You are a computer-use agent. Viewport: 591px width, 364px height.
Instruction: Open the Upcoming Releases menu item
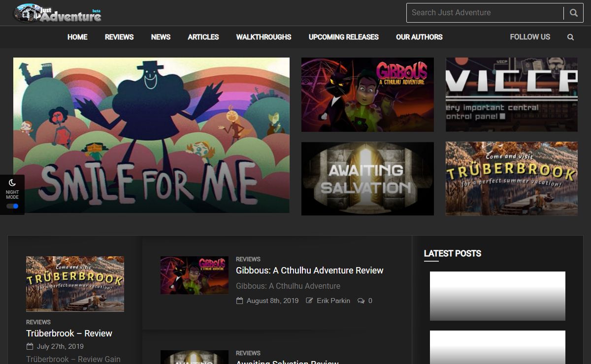pyautogui.click(x=344, y=37)
